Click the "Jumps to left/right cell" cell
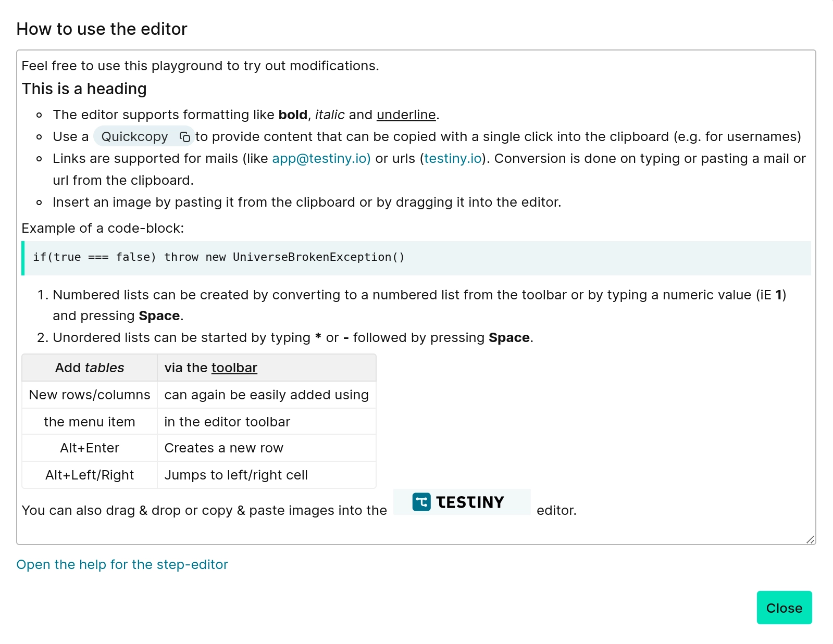The height and width of the screenshot is (644, 833). (x=266, y=475)
